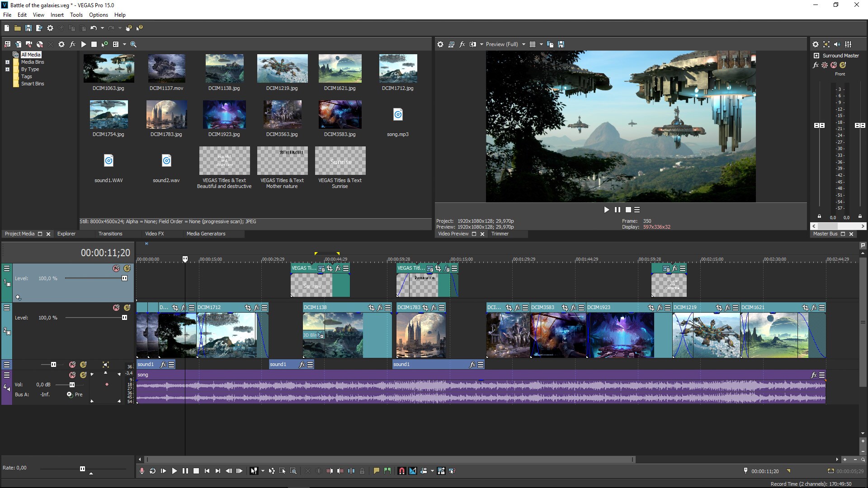Select the Media Generators tab
Viewport: 868px width, 488px height.
point(206,234)
